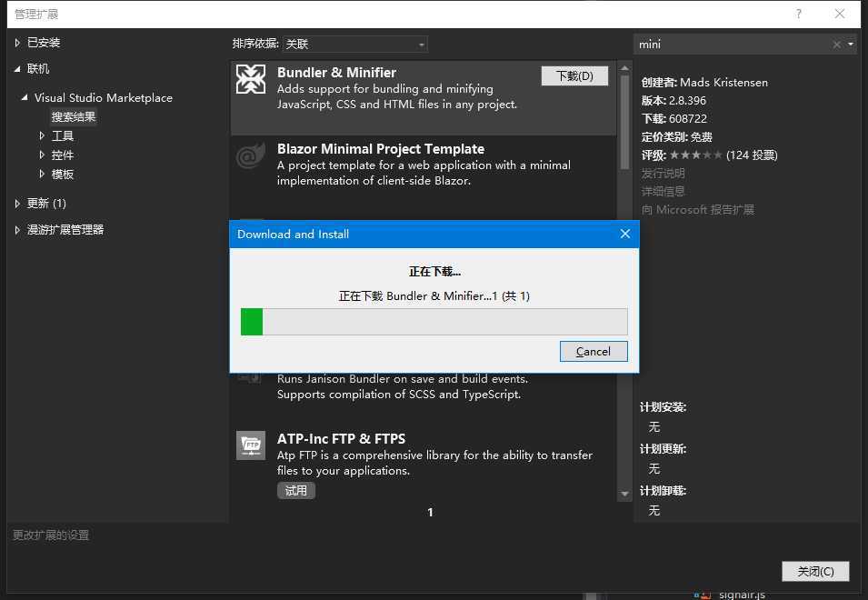The width and height of the screenshot is (868, 600).
Task: Open the search box dropdown arrow
Action: pos(851,45)
